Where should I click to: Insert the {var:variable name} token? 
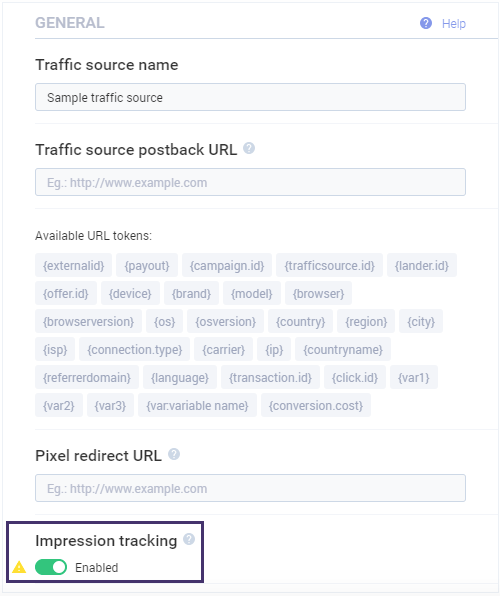[197, 405]
